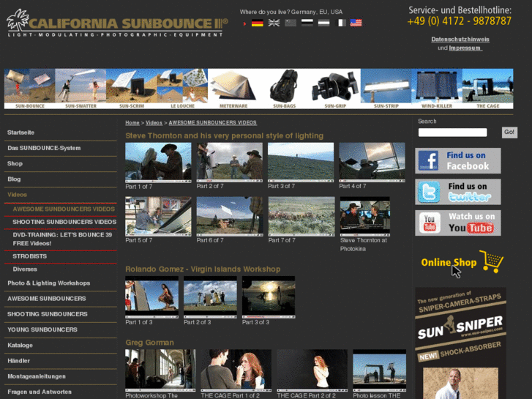Image resolution: width=532 pixels, height=399 pixels.
Task: Open SHOOTING SUNBOUNCERS main menu item
Action: [x=48, y=315]
